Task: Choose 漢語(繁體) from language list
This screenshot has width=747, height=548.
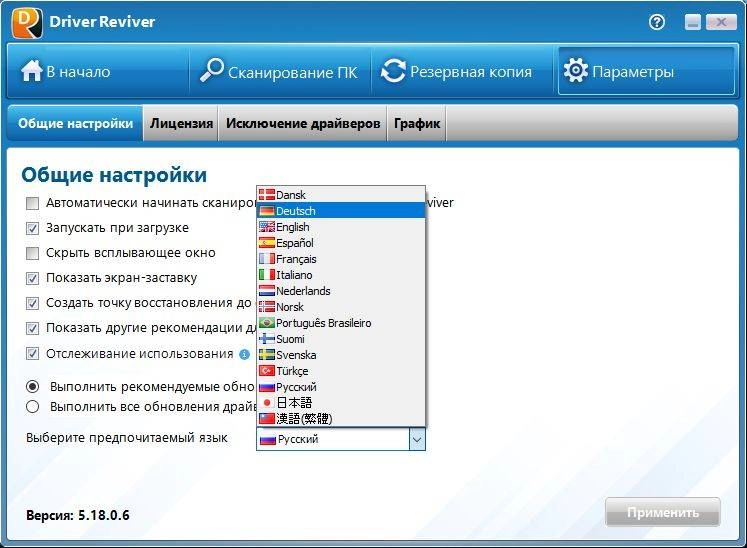Action: point(341,418)
